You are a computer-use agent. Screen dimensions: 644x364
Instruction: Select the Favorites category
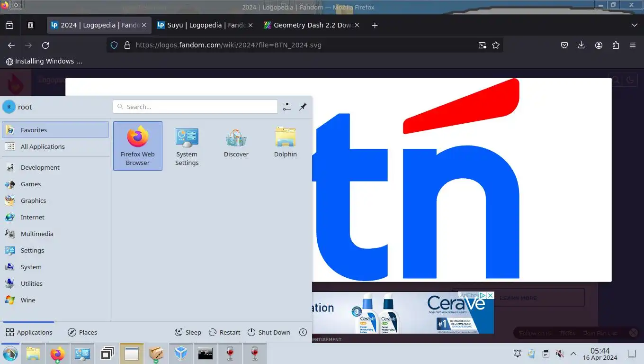[55, 130]
